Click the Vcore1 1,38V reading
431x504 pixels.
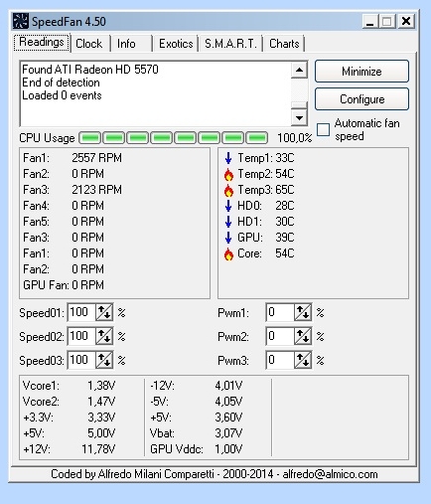(x=69, y=386)
